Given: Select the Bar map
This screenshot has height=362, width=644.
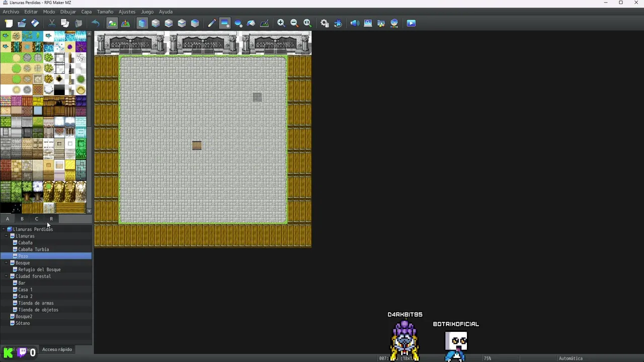Looking at the screenshot, I should 22,283.
